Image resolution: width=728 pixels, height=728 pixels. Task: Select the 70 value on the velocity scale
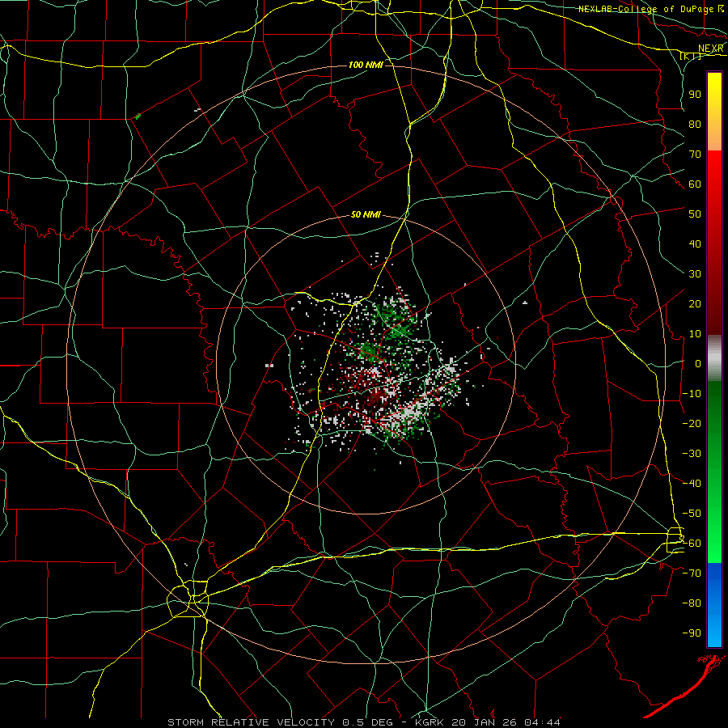tap(695, 154)
